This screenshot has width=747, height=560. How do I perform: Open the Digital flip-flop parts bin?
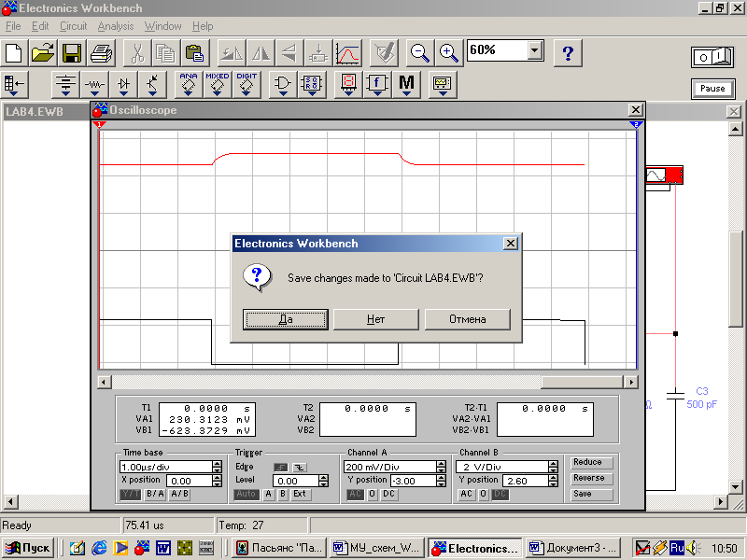(x=312, y=85)
